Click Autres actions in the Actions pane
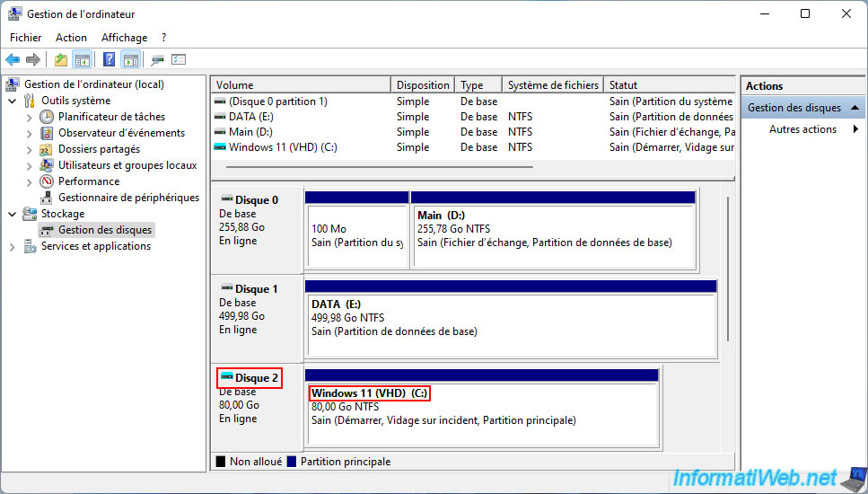The height and width of the screenshot is (494, 868). 802,129
